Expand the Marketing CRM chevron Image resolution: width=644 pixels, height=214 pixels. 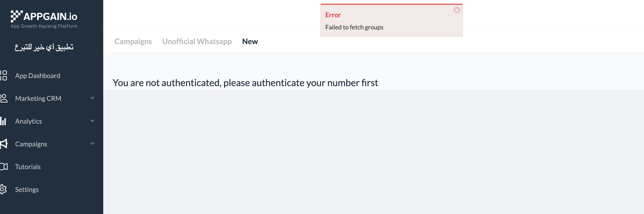pyautogui.click(x=92, y=98)
